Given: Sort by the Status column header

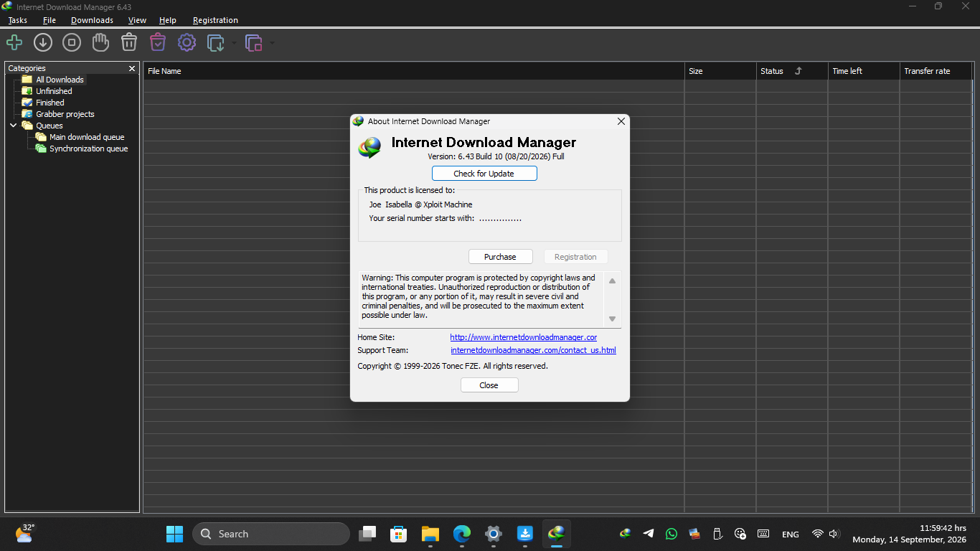Looking at the screenshot, I should pyautogui.click(x=792, y=71).
